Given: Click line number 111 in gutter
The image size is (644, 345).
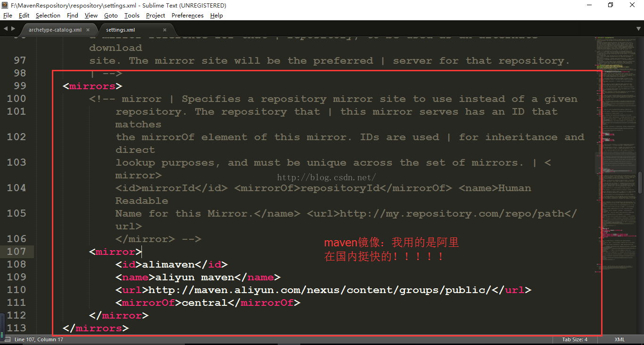Looking at the screenshot, I should pyautogui.click(x=17, y=303).
